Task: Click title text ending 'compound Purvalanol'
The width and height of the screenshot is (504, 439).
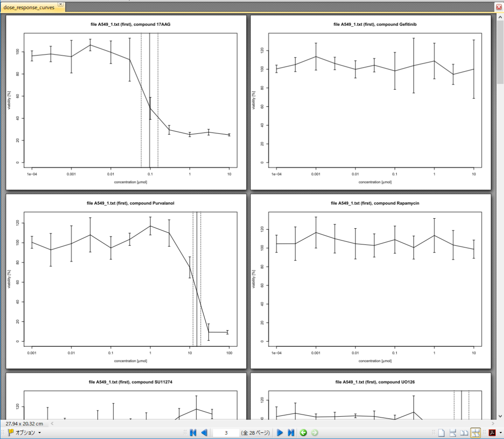Action: [x=131, y=203]
